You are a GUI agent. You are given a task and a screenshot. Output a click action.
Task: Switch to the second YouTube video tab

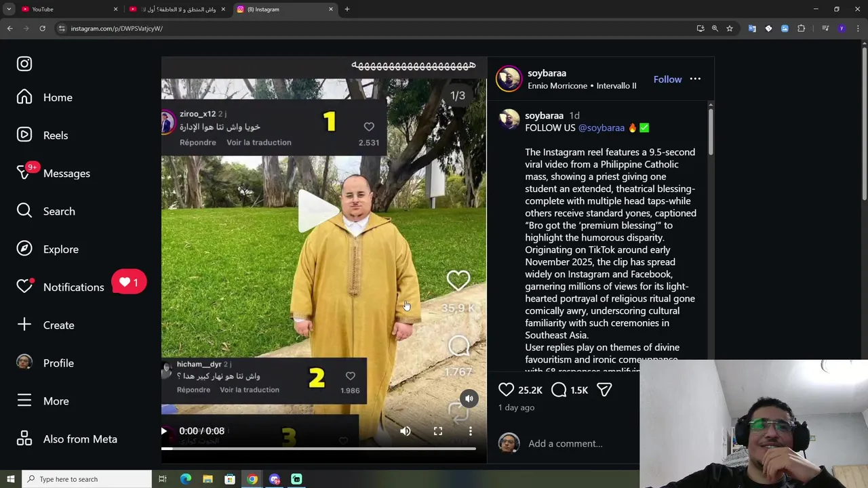click(x=178, y=9)
